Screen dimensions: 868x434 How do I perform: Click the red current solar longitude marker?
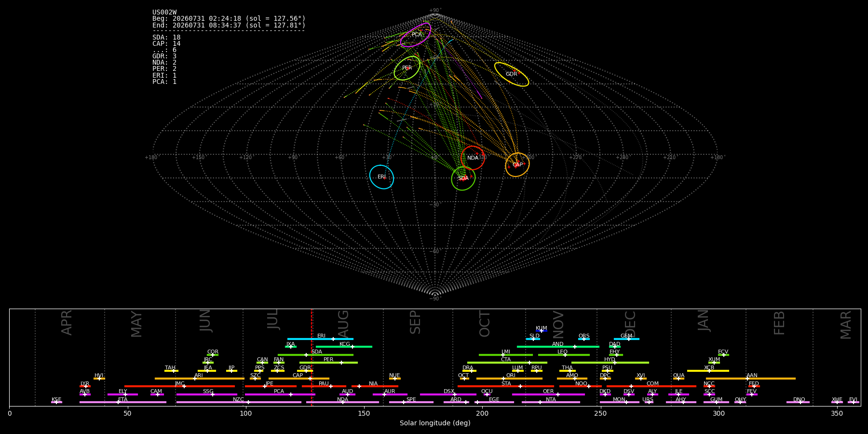[x=312, y=357]
